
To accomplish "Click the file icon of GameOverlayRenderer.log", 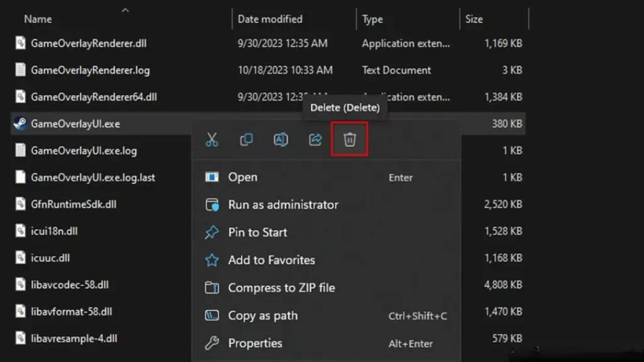I will point(20,70).
